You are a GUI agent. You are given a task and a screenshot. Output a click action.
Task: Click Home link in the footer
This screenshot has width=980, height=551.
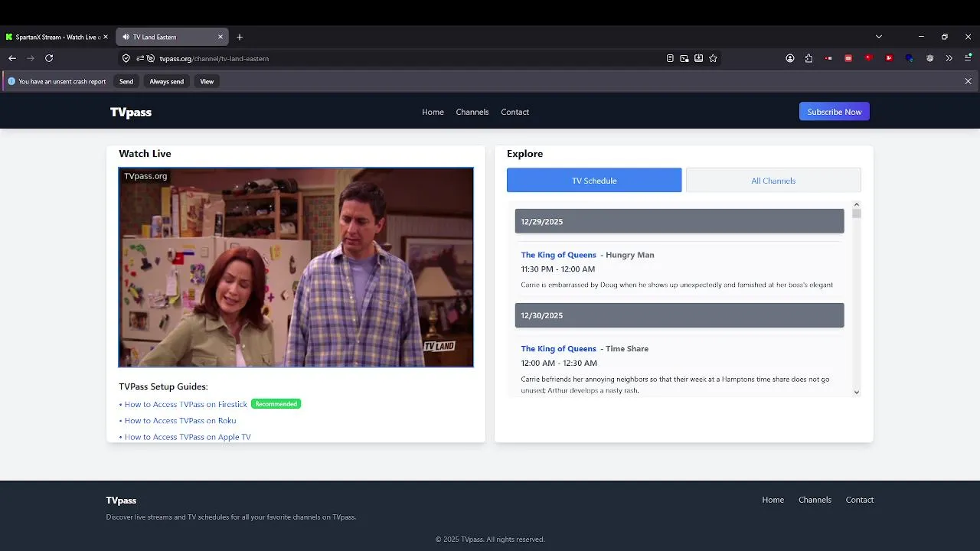[x=773, y=500]
